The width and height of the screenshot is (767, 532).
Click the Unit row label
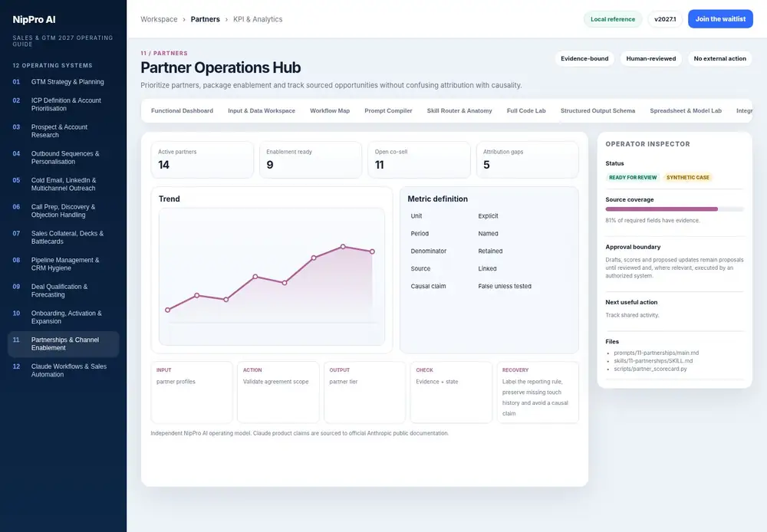(416, 215)
